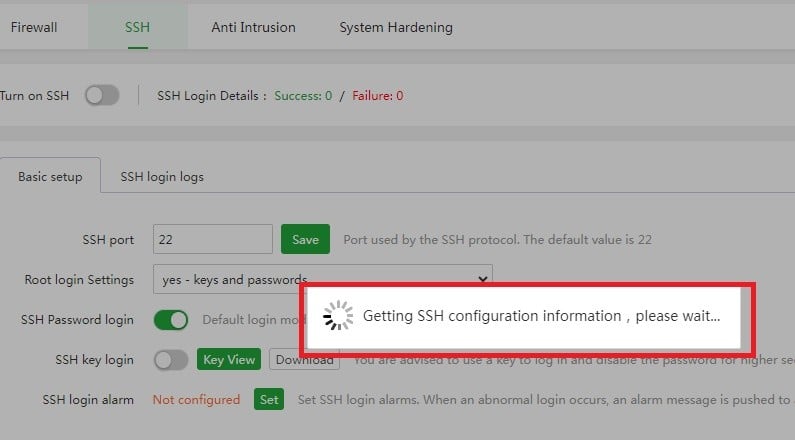Go to the System Hardening tab
Viewport: 795px width, 440px height.
396,27
